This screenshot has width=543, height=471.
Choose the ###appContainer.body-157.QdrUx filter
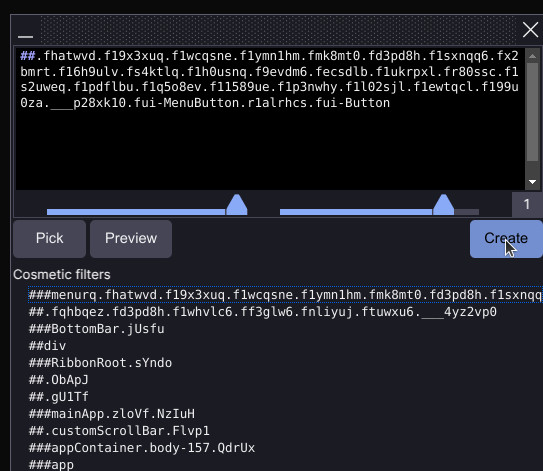(x=142, y=448)
